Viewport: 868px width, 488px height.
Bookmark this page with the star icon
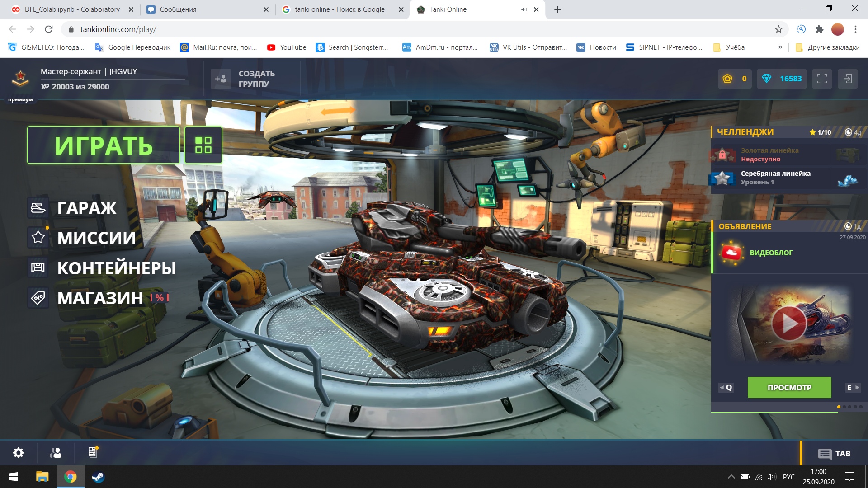pos(778,29)
